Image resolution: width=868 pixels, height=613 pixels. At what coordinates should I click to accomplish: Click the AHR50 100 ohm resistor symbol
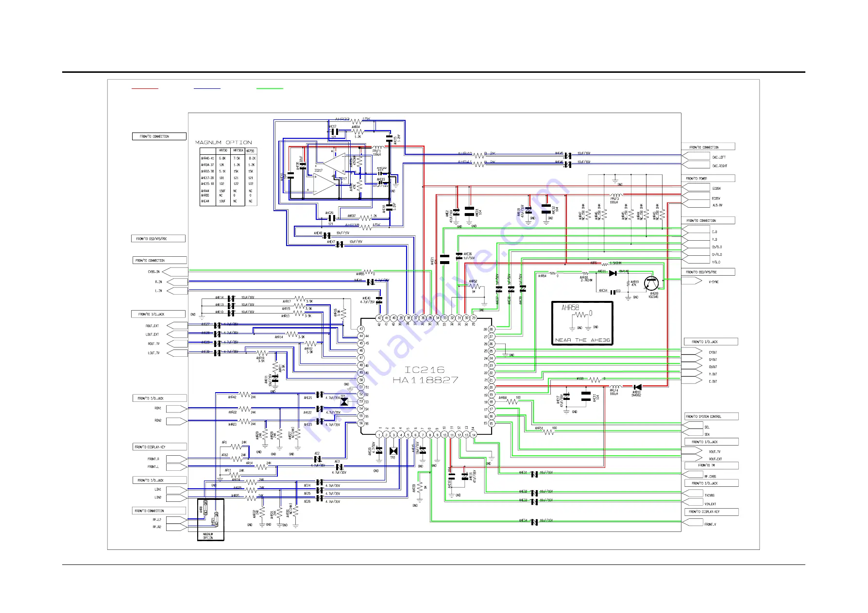point(512,401)
